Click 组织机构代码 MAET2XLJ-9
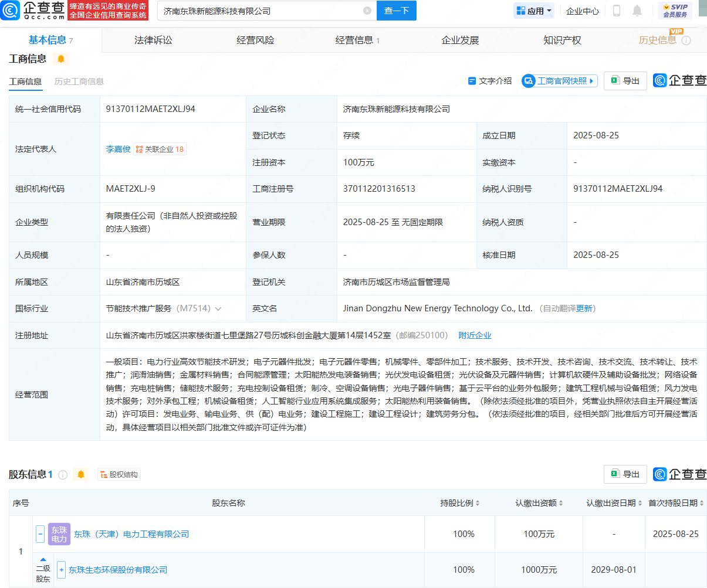707x588 pixels. (130, 189)
